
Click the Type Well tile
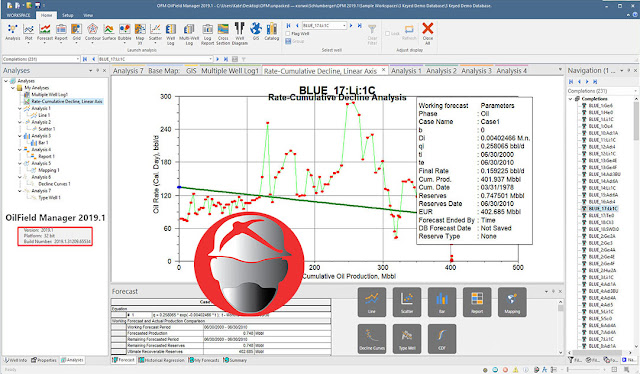point(407,339)
